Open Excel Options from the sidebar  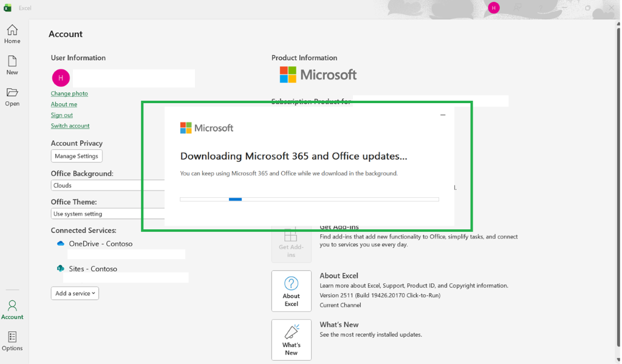pyautogui.click(x=12, y=341)
